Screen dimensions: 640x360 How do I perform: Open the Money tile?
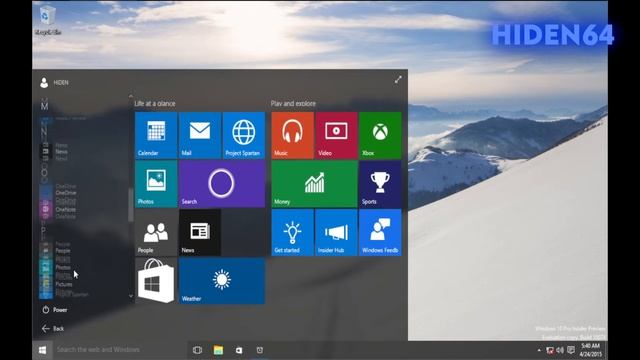(315, 184)
